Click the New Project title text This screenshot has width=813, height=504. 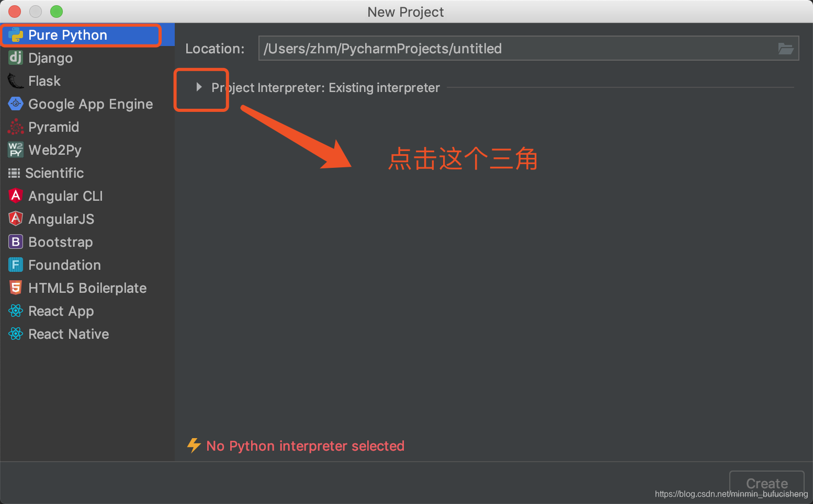click(405, 12)
